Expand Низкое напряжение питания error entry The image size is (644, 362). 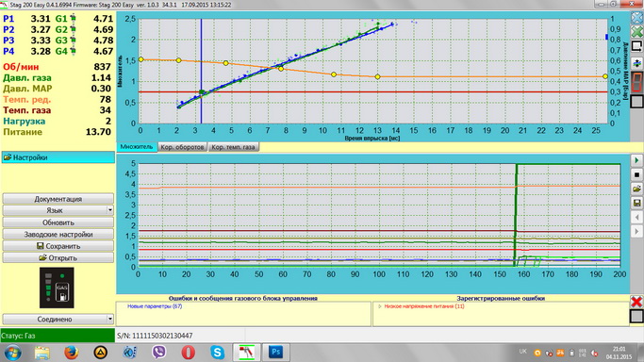tap(380, 306)
